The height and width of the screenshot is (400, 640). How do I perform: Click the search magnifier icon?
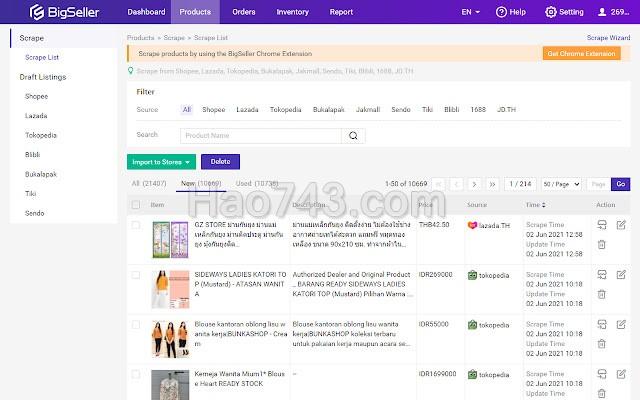point(353,136)
